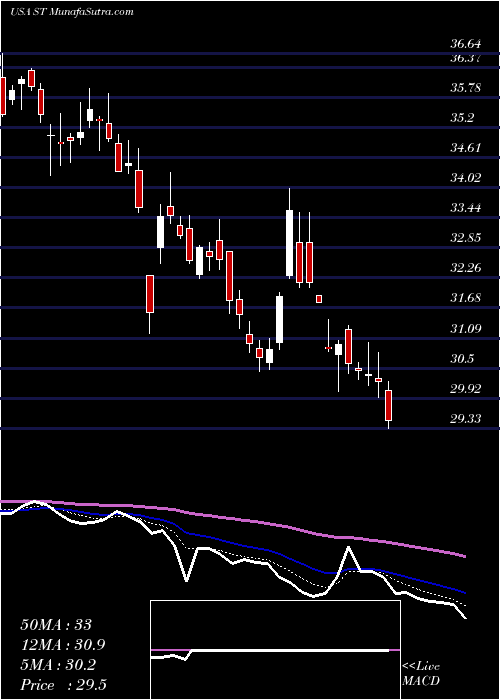
Task: Click inside the MACD inset chart box
Action: click(x=275, y=650)
